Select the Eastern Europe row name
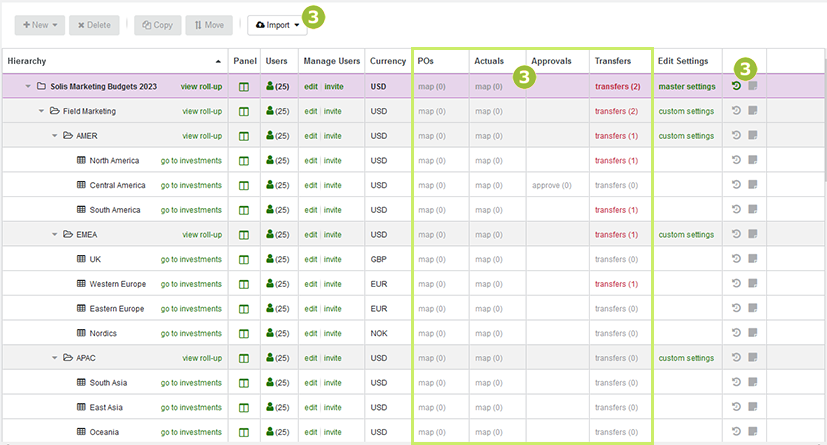827x445 pixels. (117, 308)
